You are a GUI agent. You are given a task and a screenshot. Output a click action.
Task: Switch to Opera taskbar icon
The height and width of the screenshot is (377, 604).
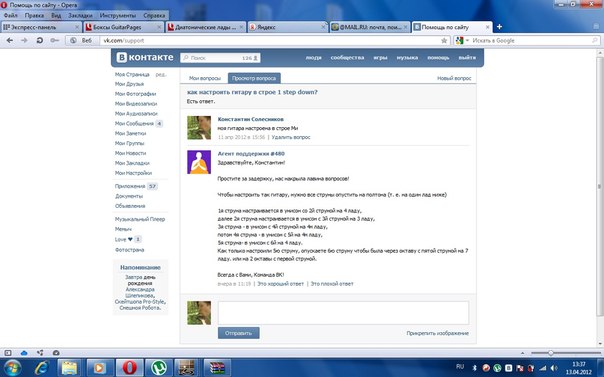129,368
